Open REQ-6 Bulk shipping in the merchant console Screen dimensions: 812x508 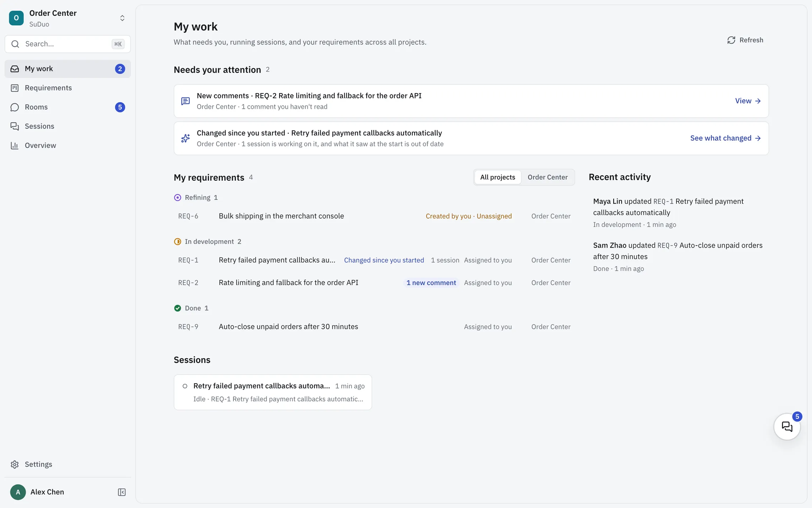(x=374, y=216)
